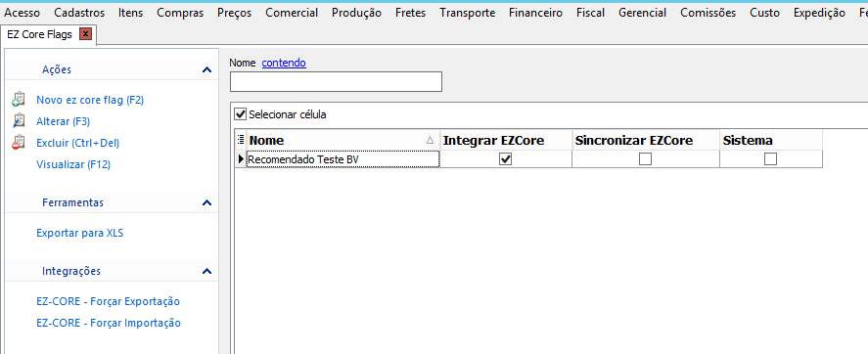The image size is (868, 354).
Task: Check Sincronizar EZCore for Recomendado Teste BV
Action: [x=645, y=159]
